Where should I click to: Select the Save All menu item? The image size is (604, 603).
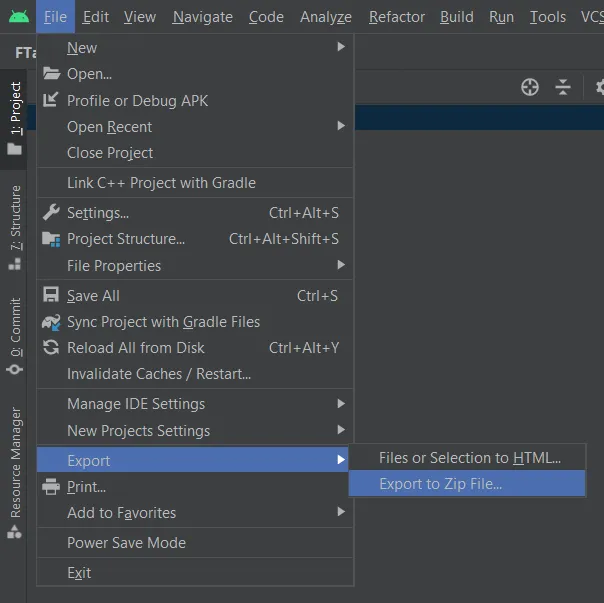point(195,296)
